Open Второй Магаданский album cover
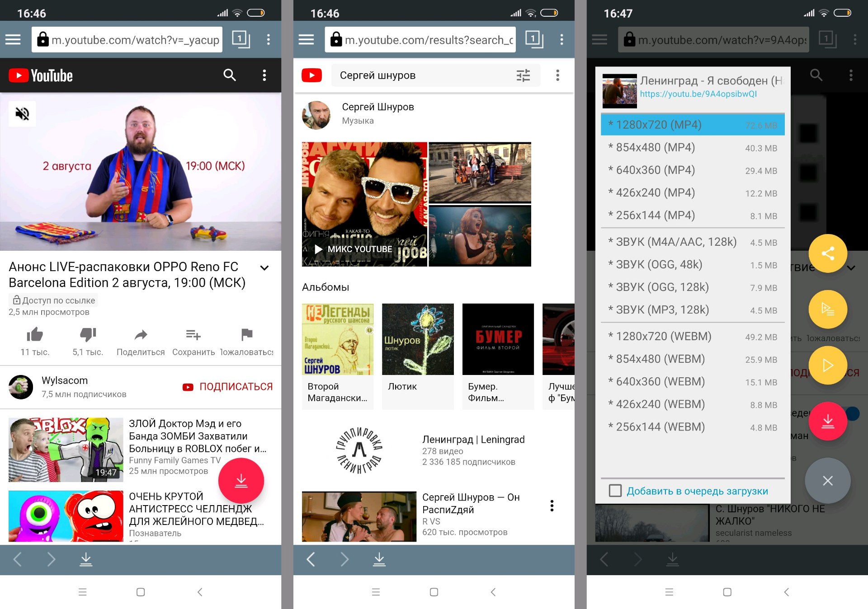This screenshot has width=868, height=609. (x=338, y=339)
